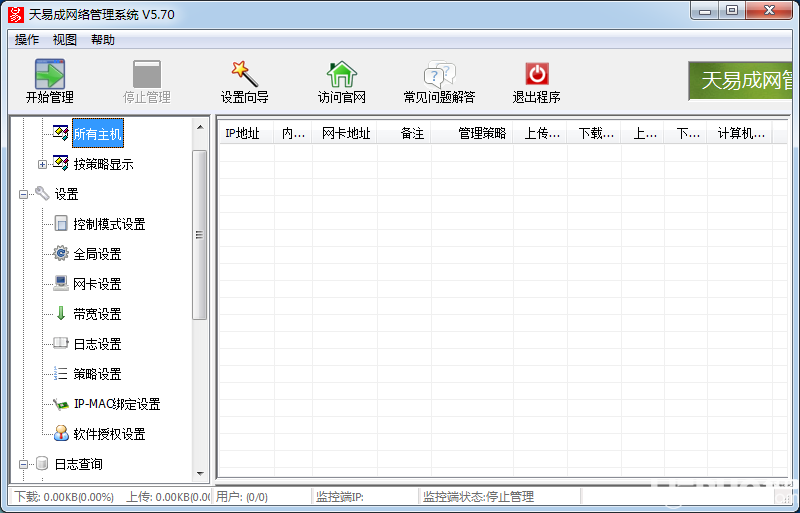The height and width of the screenshot is (513, 800).
Task: Open 软件授权设置 in the tree
Action: pos(109,434)
